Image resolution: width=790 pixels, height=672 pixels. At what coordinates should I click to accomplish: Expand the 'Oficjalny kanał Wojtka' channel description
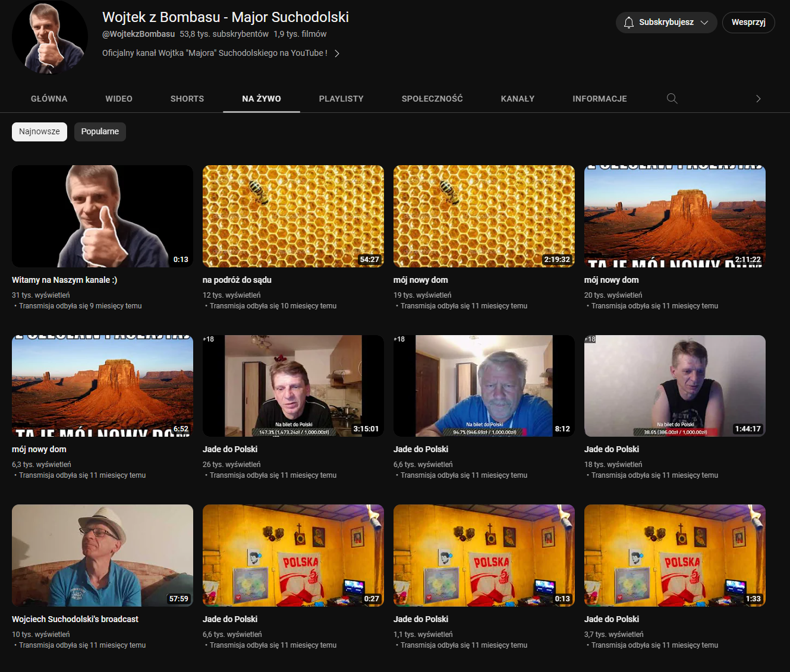coord(221,53)
